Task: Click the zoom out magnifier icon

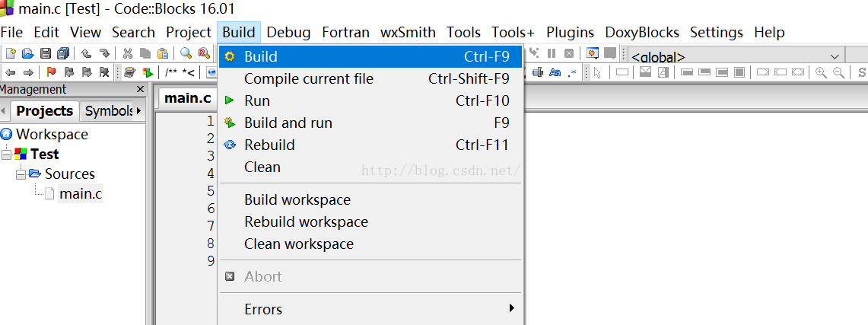Action: (x=839, y=72)
